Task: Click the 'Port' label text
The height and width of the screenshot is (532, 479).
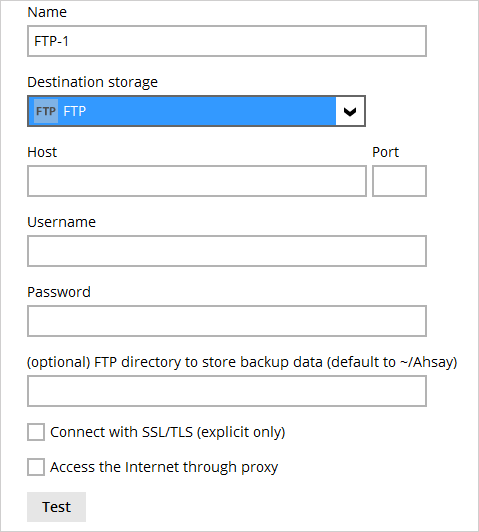Action: point(385,152)
